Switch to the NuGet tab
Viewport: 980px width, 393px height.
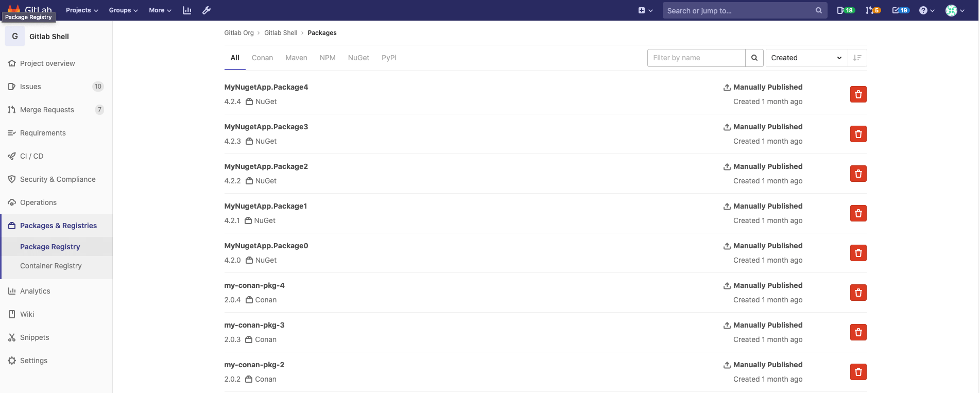pyautogui.click(x=358, y=58)
